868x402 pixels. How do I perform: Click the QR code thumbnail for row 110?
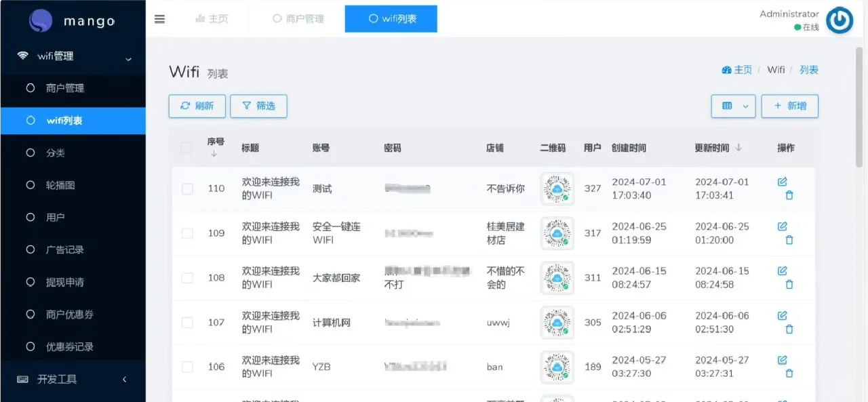pyautogui.click(x=557, y=188)
